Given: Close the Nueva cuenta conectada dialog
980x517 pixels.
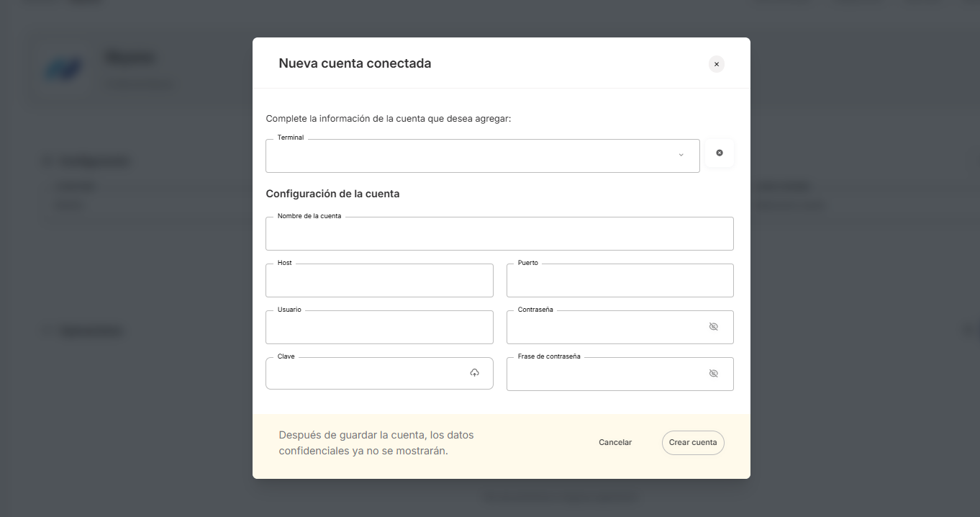Looking at the screenshot, I should coord(716,64).
